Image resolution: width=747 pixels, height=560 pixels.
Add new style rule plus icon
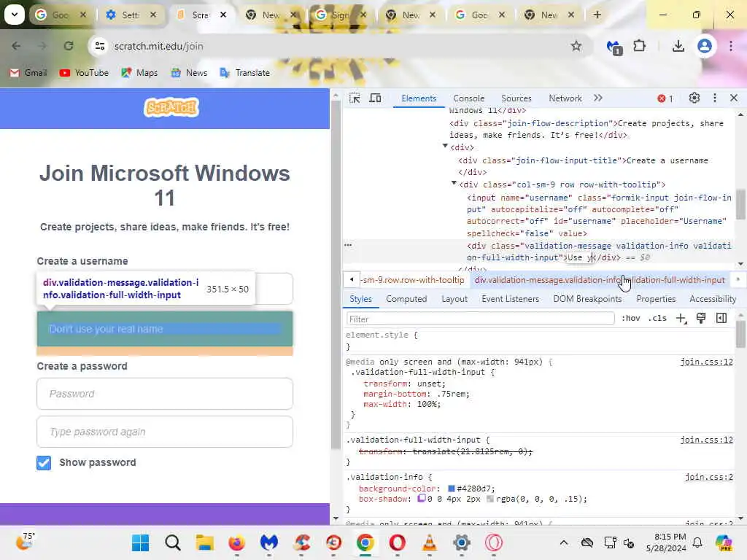pyautogui.click(x=681, y=319)
